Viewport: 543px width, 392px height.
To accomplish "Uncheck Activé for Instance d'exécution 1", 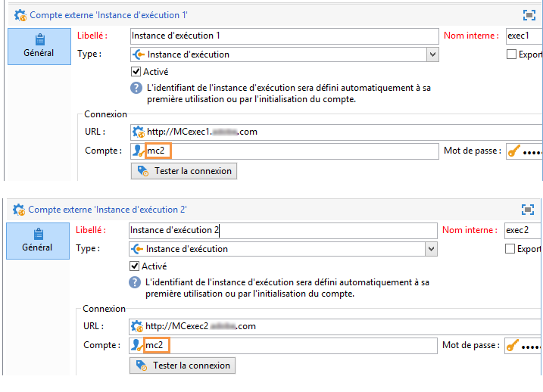I will (x=136, y=72).
